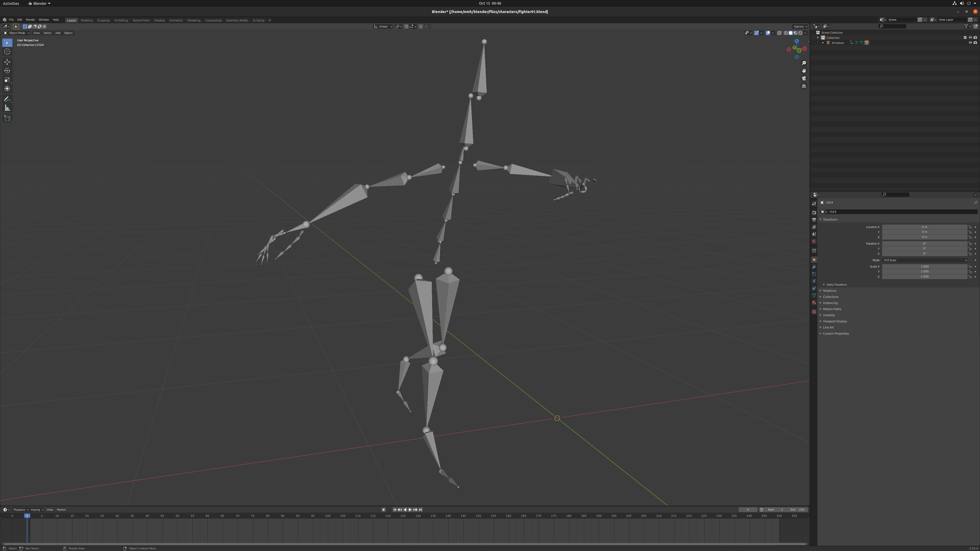Screen dimensions: 980x551
Task: Toggle the camera view icon
Action: click(804, 78)
